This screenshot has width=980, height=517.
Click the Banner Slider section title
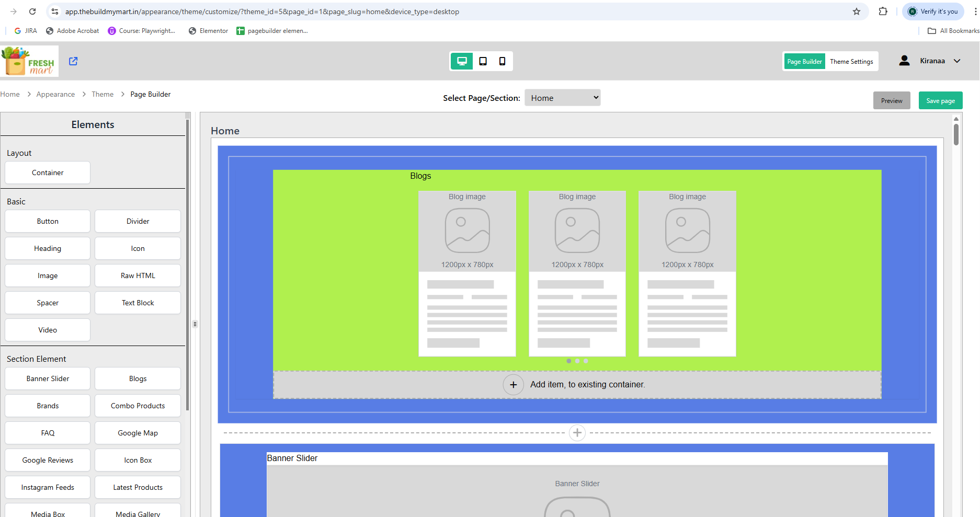292,458
